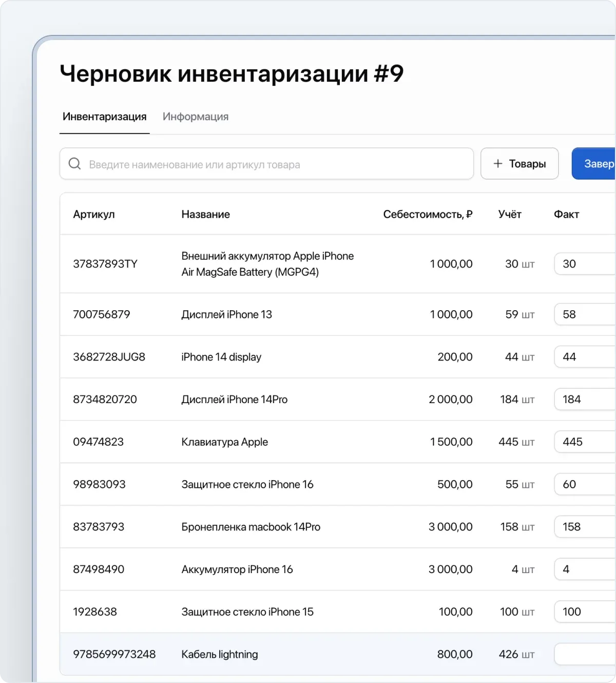Image resolution: width=616 pixels, height=683 pixels.
Task: Click cost 1 500,00 for Клавиатура Apple
Action: [451, 442]
